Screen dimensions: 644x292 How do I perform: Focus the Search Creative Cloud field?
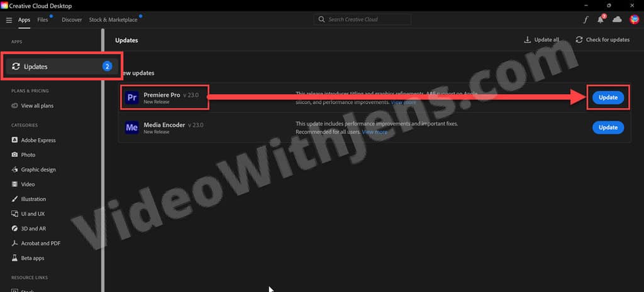click(x=362, y=19)
